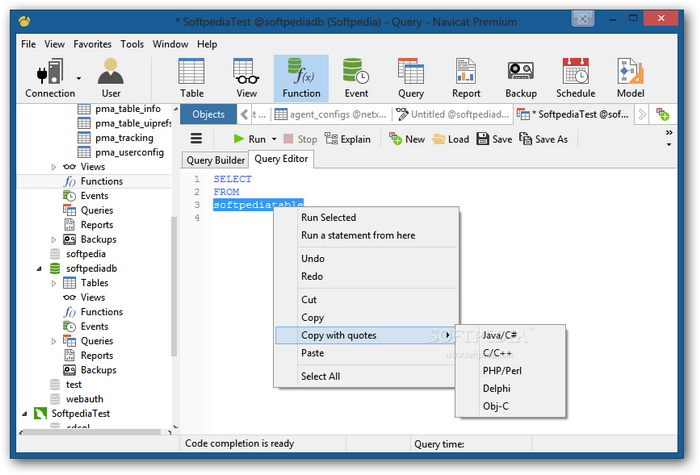The width and height of the screenshot is (700, 475).
Task: Switch to the Query Builder tab
Action: (x=215, y=160)
